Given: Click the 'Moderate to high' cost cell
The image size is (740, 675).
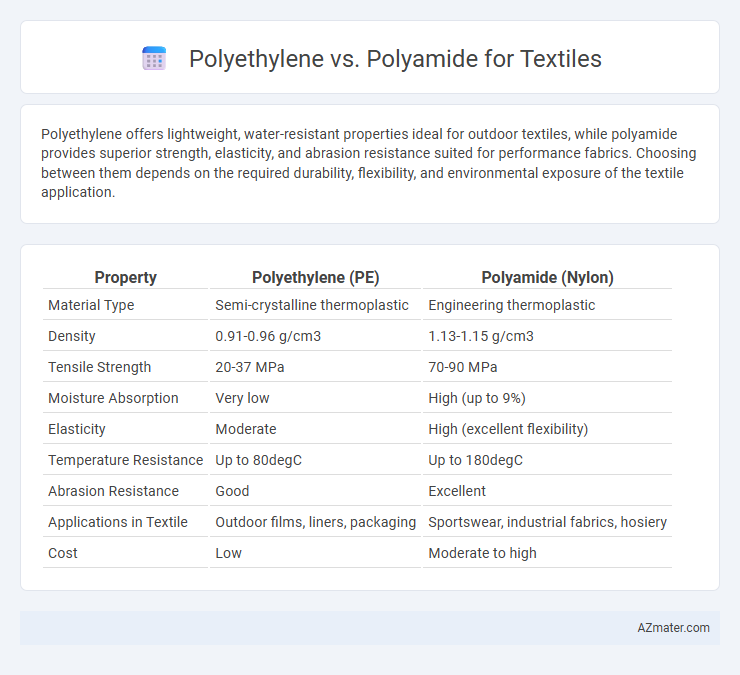Looking at the screenshot, I should pyautogui.click(x=482, y=553).
